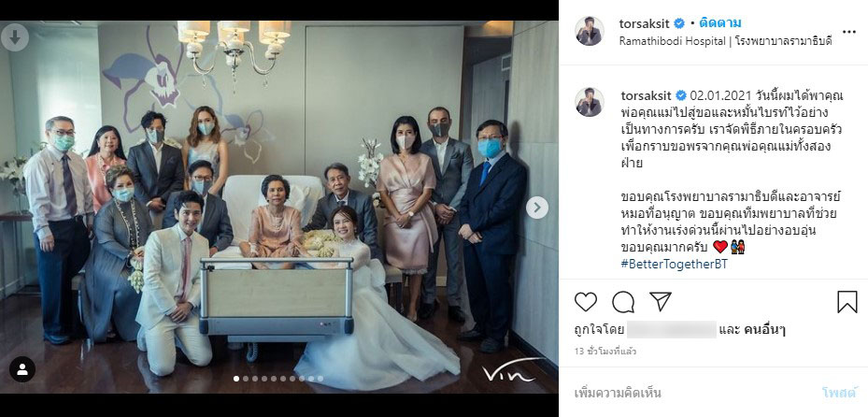
Task: Open the torsaksit profile avatar in the header
Action: pyautogui.click(x=589, y=31)
